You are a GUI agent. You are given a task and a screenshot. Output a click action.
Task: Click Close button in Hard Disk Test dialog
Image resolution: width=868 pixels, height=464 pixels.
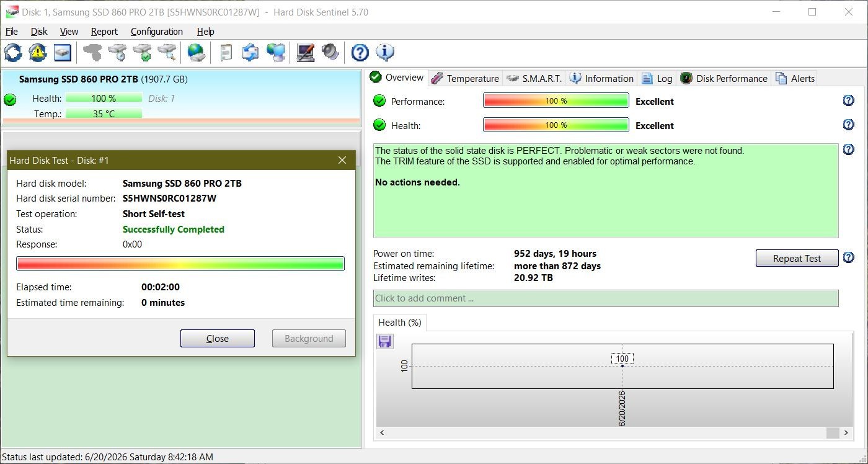click(218, 338)
